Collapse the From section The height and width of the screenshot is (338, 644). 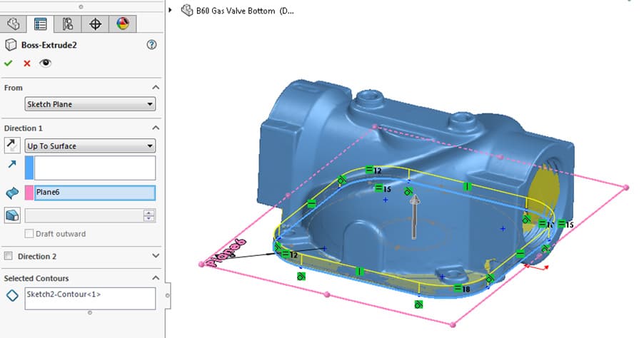[156, 88]
